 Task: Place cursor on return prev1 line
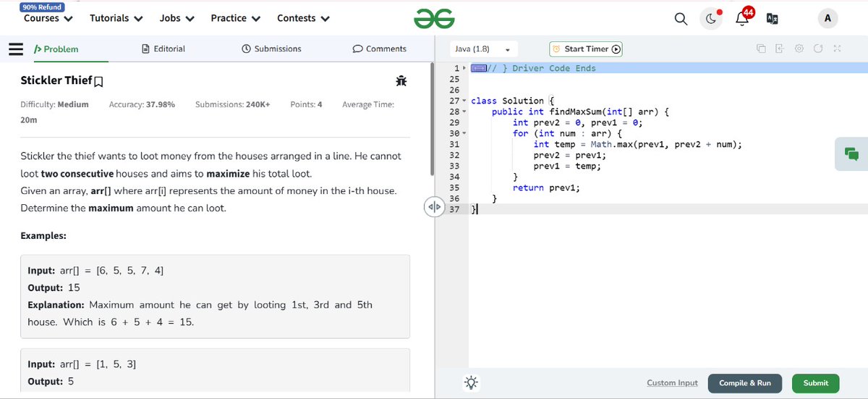click(x=546, y=188)
